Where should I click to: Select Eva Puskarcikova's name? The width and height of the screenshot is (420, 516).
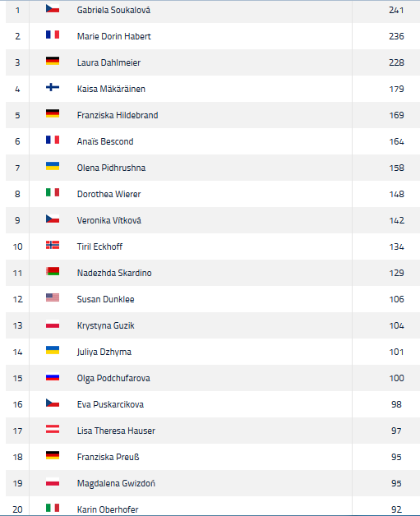coord(110,404)
